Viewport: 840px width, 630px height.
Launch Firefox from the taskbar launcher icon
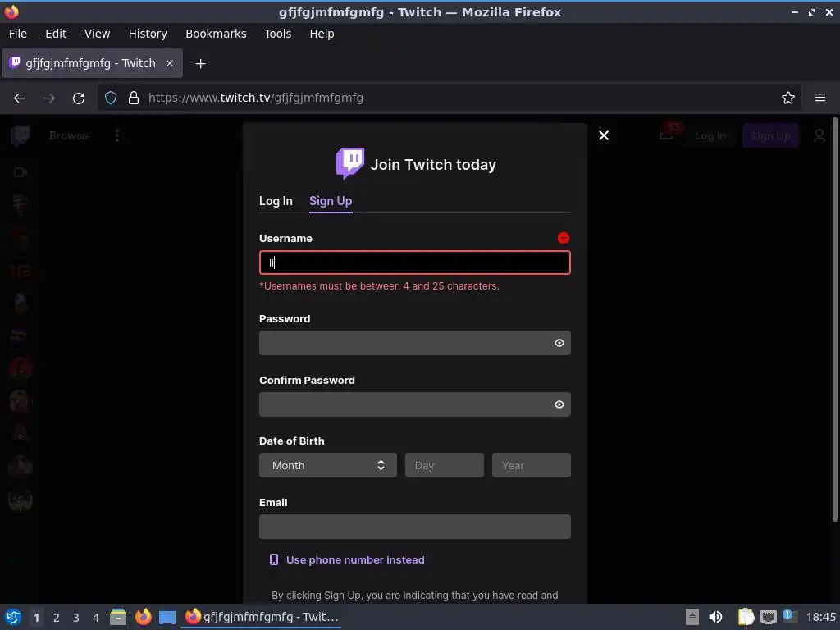point(143,617)
